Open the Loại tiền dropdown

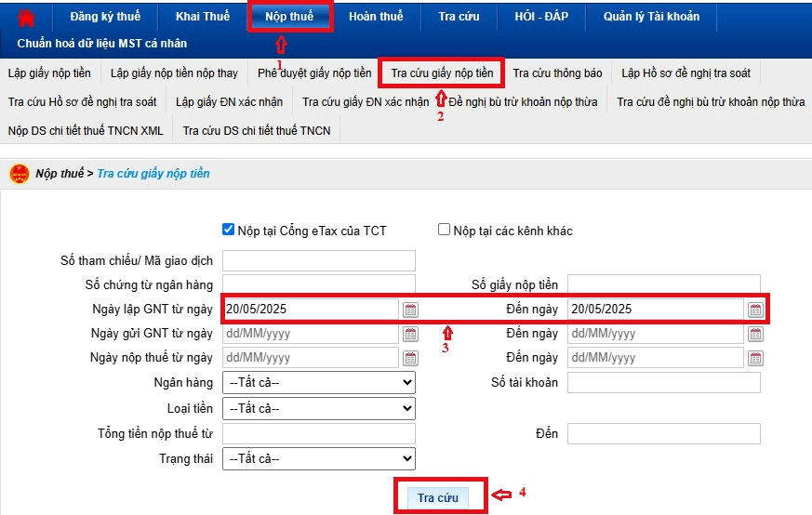[x=318, y=408]
